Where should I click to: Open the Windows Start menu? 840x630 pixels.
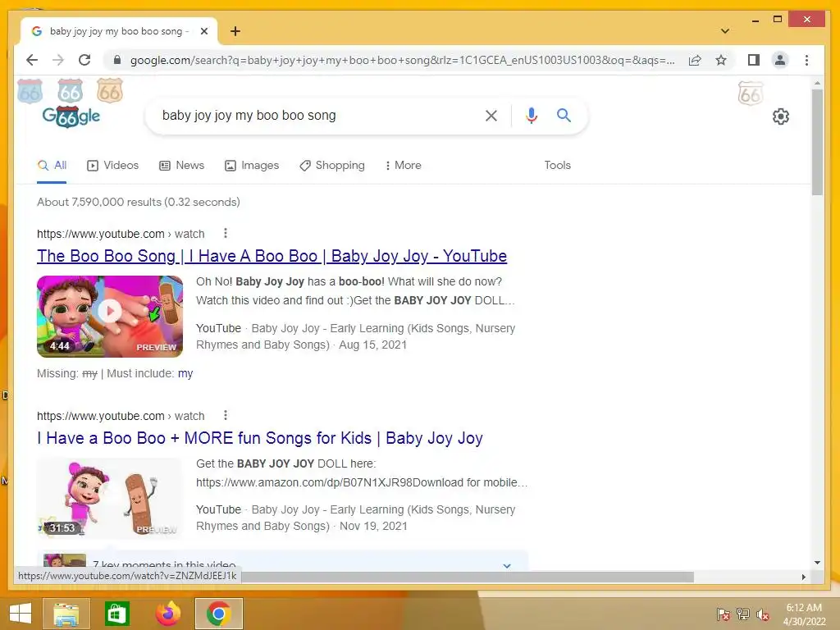point(21,614)
